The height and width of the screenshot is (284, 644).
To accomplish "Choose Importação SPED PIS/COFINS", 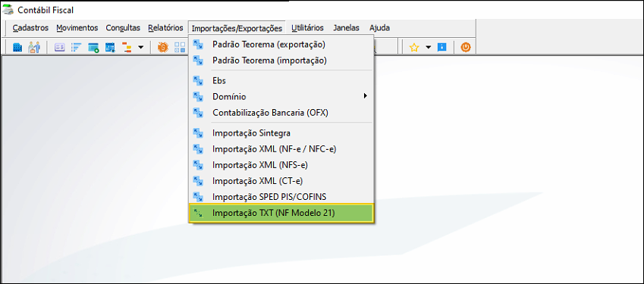I will 281,197.
